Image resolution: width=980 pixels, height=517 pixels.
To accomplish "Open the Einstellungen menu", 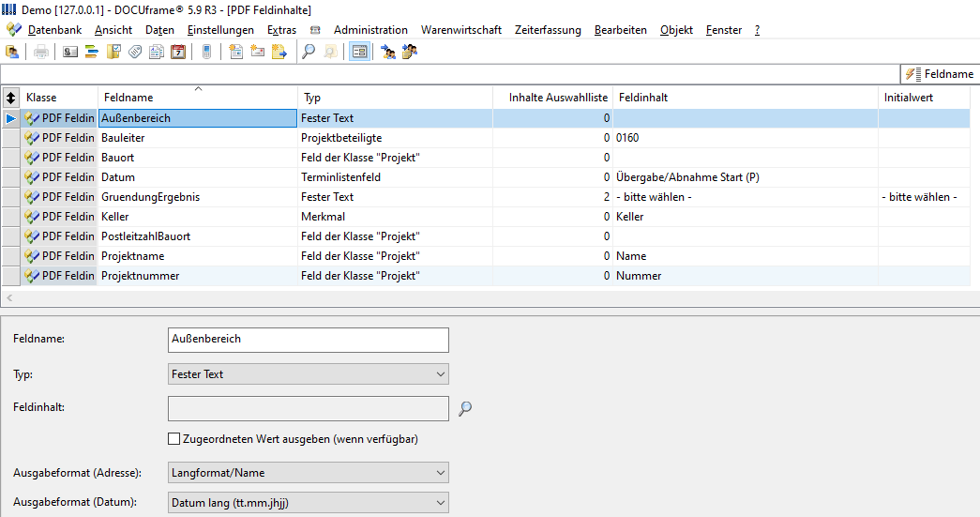I will tap(220, 30).
